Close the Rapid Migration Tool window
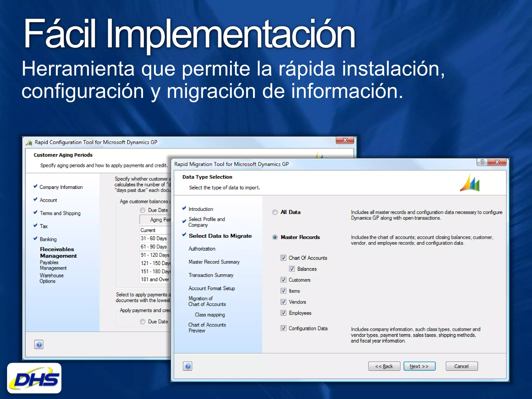This screenshot has height=399, width=532. pos(497,162)
